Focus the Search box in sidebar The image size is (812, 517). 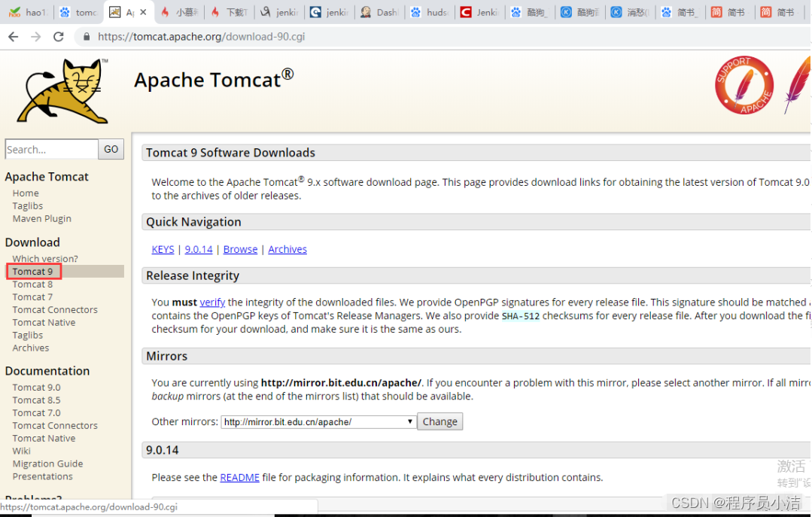51,149
